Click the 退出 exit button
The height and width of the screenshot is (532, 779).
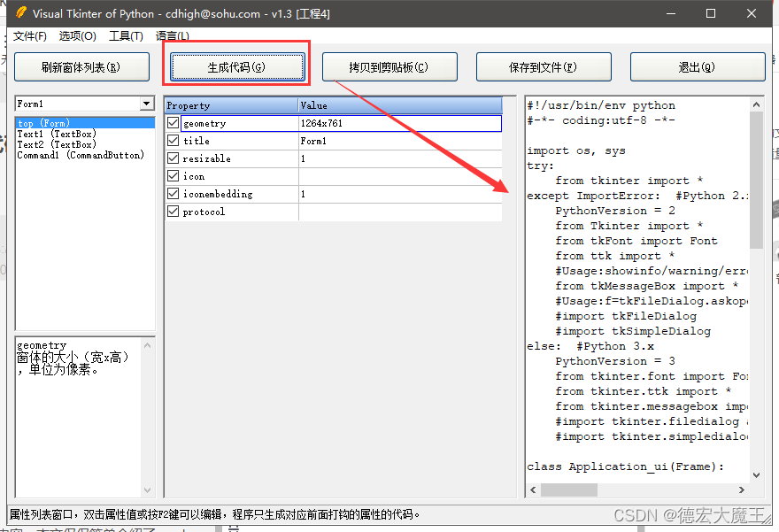point(698,66)
